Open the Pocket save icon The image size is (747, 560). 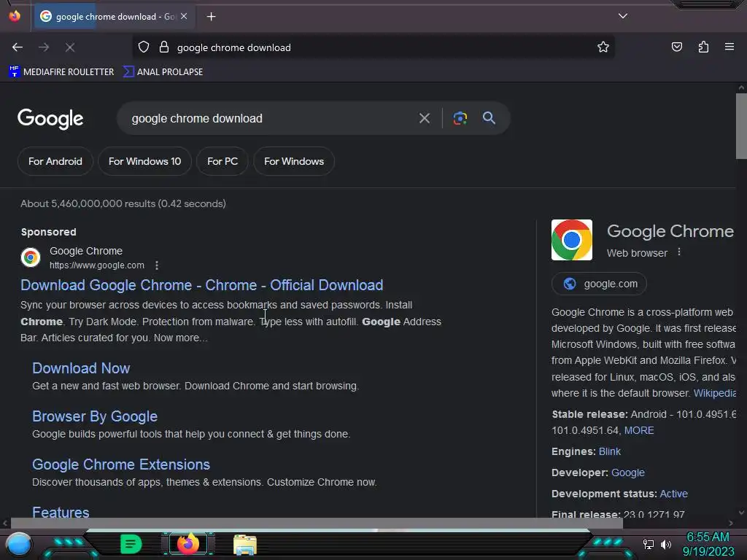pos(676,47)
